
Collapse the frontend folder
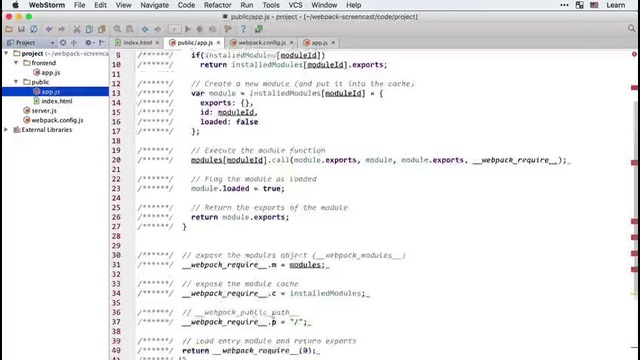[16, 63]
